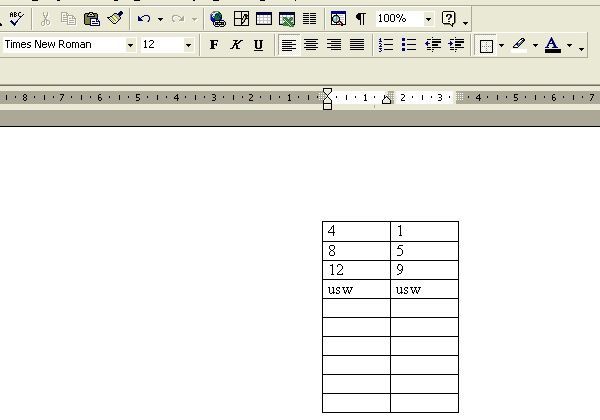600x420 pixels.
Task: Open the font name dropdown arrow
Action: [x=130, y=45]
